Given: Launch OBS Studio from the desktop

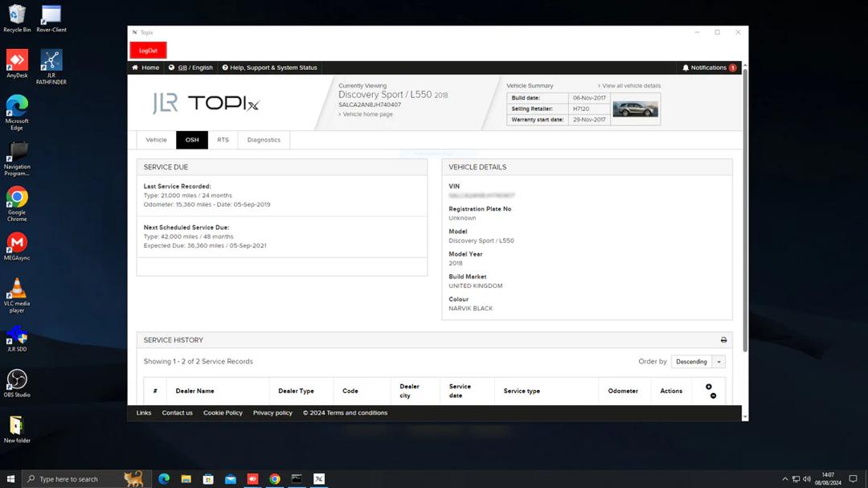Looking at the screenshot, I should coord(17,379).
